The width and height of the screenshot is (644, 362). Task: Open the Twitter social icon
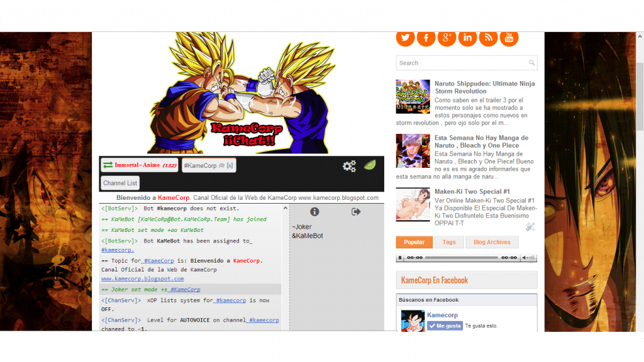click(406, 38)
